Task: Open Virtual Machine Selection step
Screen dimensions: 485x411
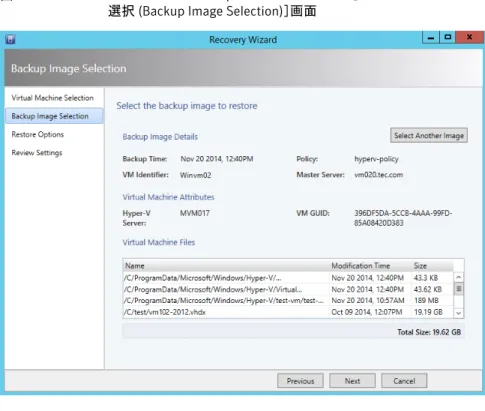Action: tap(52, 98)
